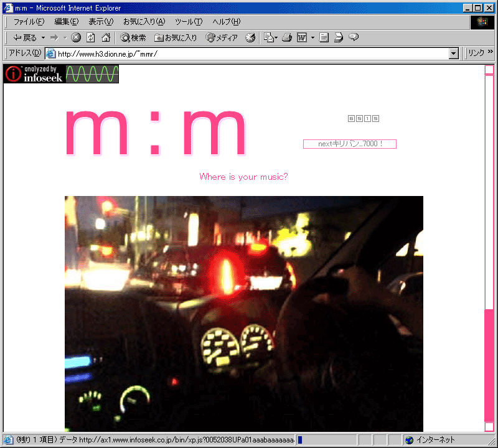Click the mail toolbar icon
Image resolution: width=498 pixels, height=448 pixels.
click(x=270, y=37)
